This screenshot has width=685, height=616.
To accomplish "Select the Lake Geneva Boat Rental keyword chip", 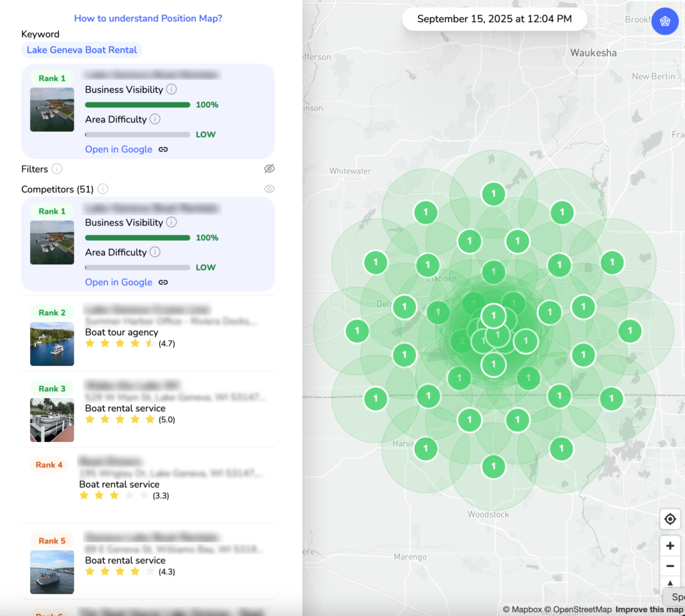I will click(82, 50).
